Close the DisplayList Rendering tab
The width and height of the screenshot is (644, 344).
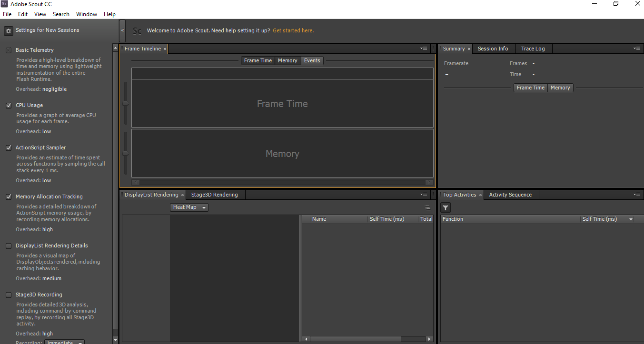point(182,195)
